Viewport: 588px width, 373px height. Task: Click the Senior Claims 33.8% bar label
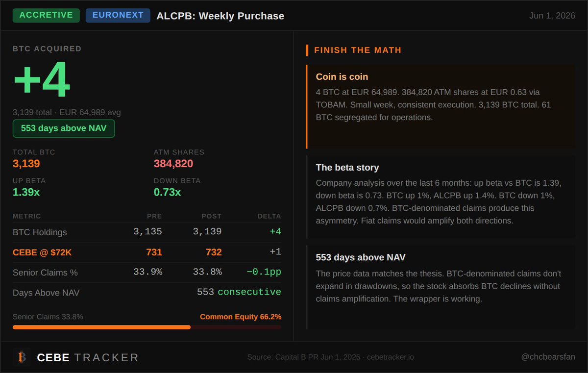coord(48,317)
